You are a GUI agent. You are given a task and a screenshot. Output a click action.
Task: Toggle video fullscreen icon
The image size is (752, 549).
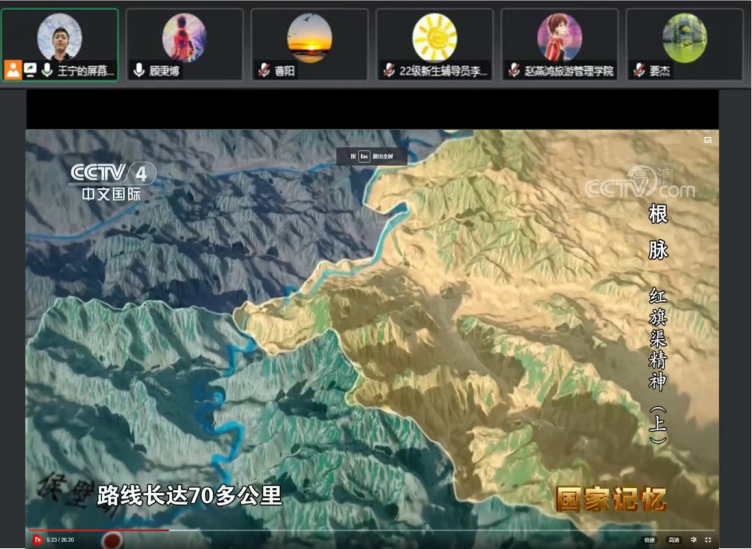pyautogui.click(x=708, y=540)
